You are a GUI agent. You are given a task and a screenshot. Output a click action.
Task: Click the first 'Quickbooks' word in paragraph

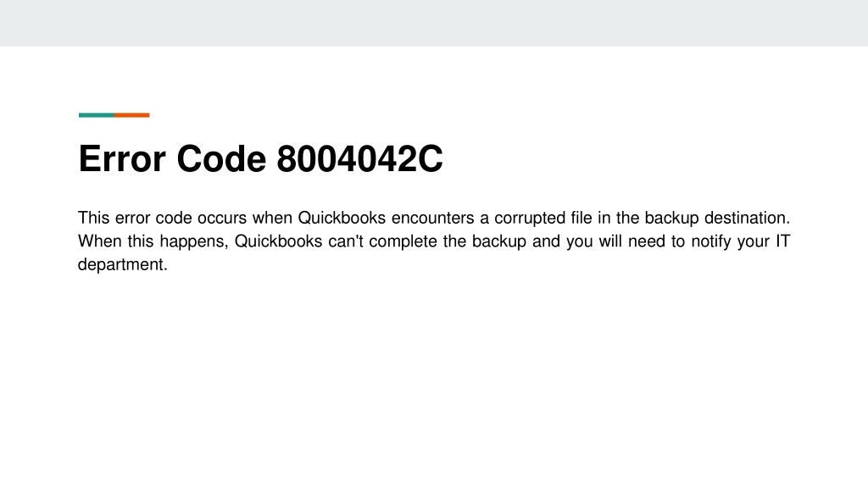coord(342,218)
